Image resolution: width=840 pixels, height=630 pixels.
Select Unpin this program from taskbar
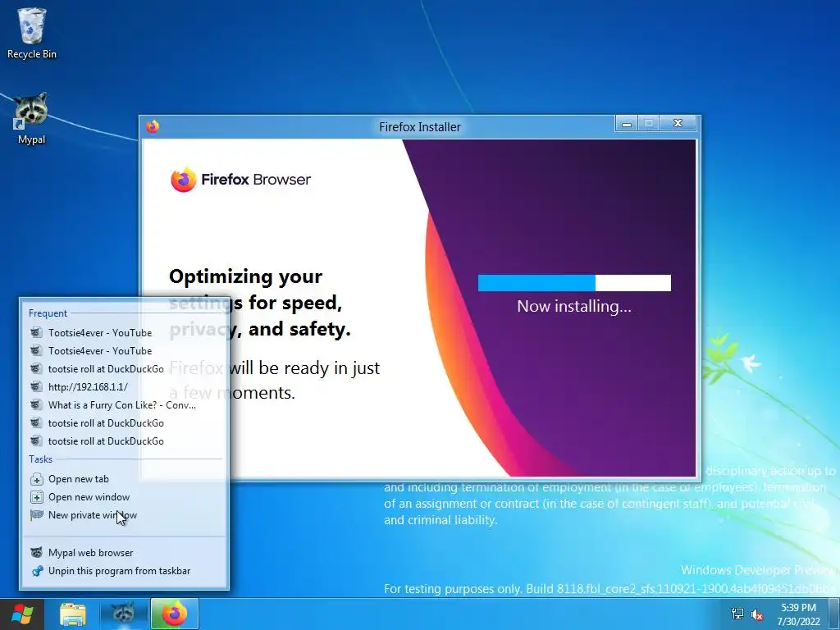click(125, 571)
